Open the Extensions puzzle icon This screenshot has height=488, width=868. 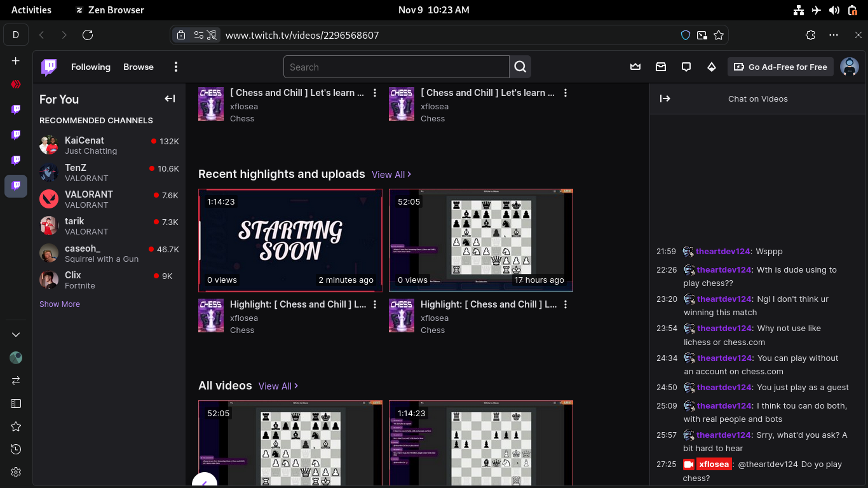tap(810, 35)
